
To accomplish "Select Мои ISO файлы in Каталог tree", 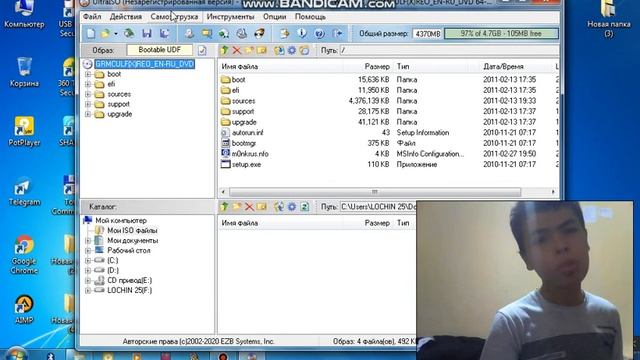I will pyautogui.click(x=132, y=231).
